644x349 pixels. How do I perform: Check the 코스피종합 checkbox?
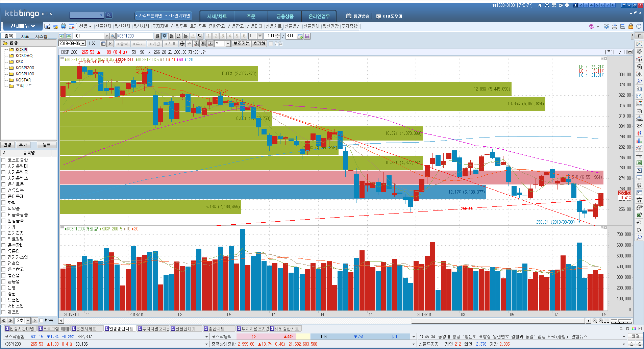4,160
